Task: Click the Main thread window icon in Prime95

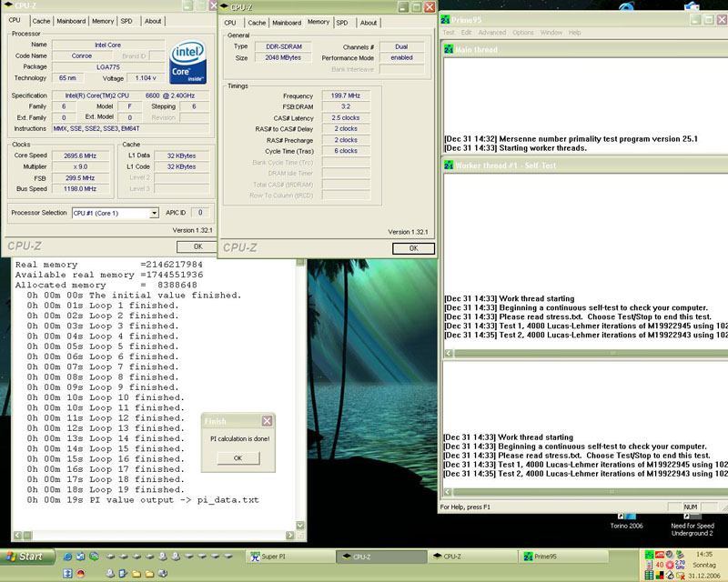Action: click(x=449, y=49)
